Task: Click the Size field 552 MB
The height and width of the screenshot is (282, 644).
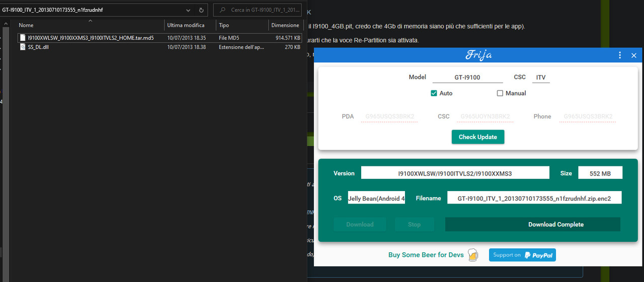Action: coord(600,173)
